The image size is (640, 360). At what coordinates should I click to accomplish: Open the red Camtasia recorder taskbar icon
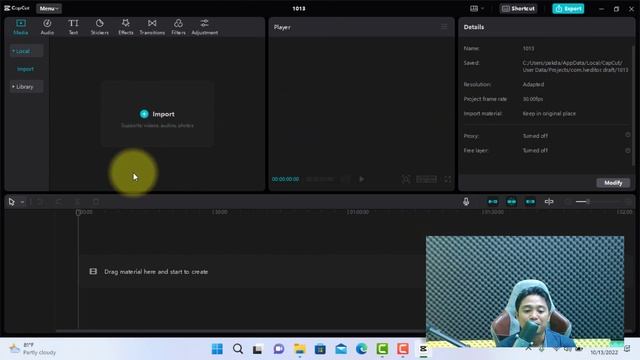403,349
